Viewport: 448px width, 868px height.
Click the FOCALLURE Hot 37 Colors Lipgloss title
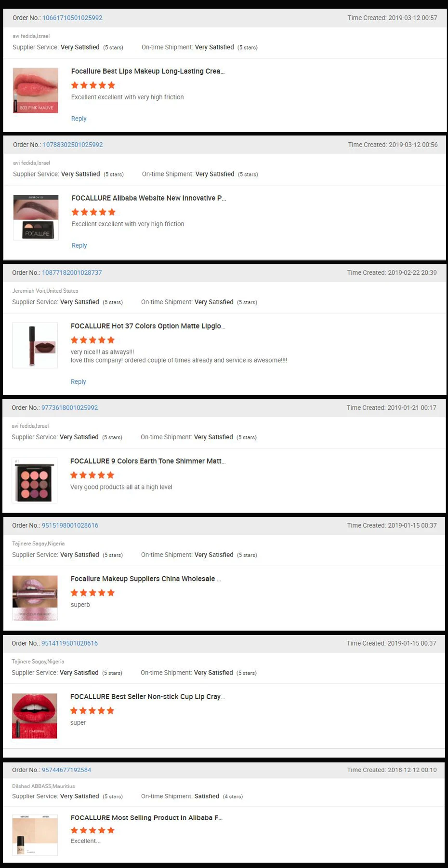pyautogui.click(x=148, y=326)
